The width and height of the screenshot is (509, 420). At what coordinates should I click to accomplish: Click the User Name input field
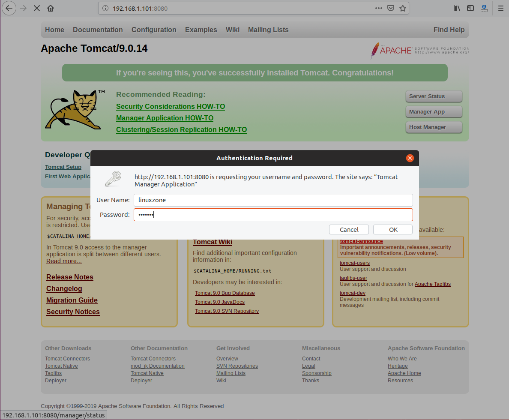coord(273,200)
